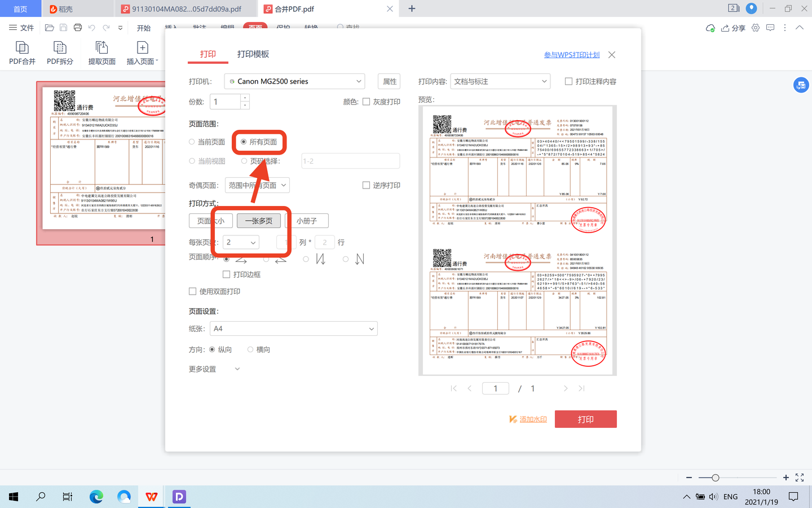Click the printer icon in quick toolbar
Screen dimensions: 812x508
pyautogui.click(x=78, y=28)
